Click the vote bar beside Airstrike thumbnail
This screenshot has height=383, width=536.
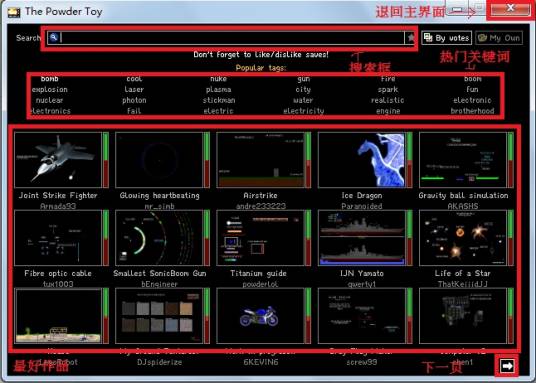308,160
